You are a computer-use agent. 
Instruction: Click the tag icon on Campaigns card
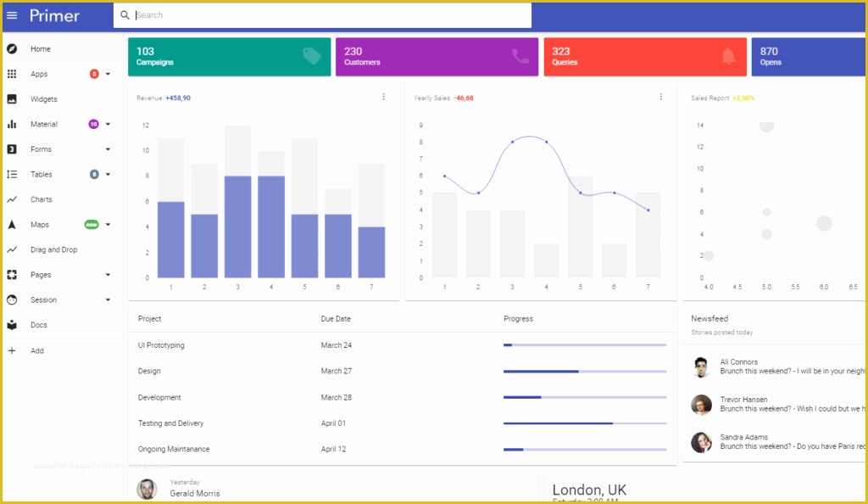click(x=312, y=56)
